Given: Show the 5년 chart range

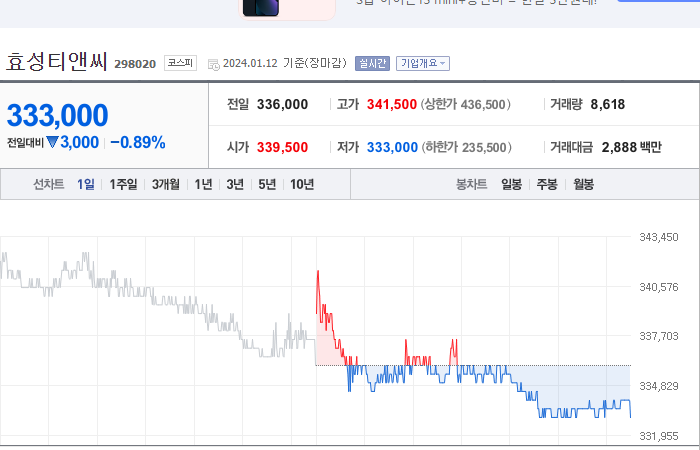Looking at the screenshot, I should pyautogui.click(x=267, y=184).
